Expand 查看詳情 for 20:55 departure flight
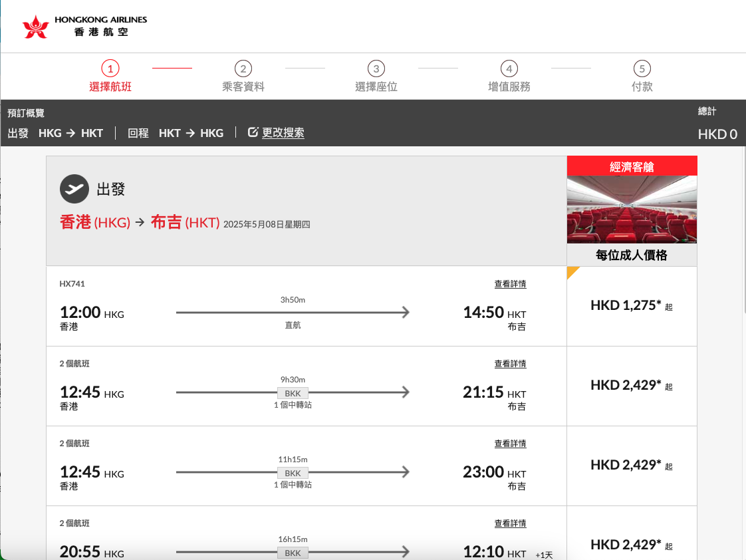746x560 pixels. [510, 523]
